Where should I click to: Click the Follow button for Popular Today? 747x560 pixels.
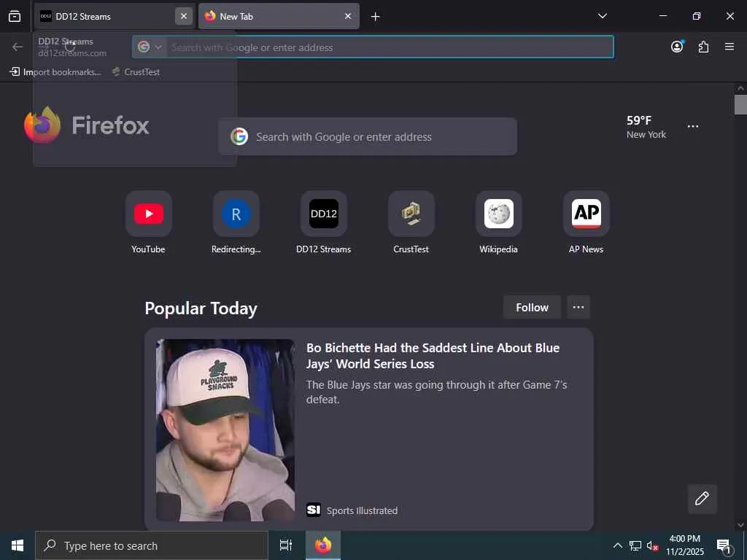(532, 307)
